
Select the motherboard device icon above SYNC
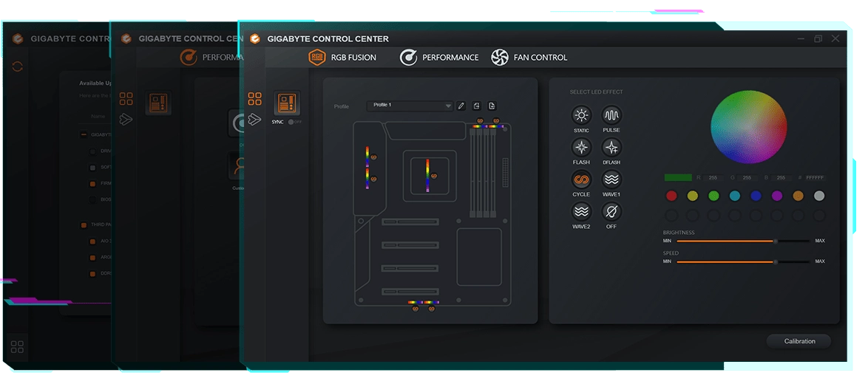coord(287,103)
